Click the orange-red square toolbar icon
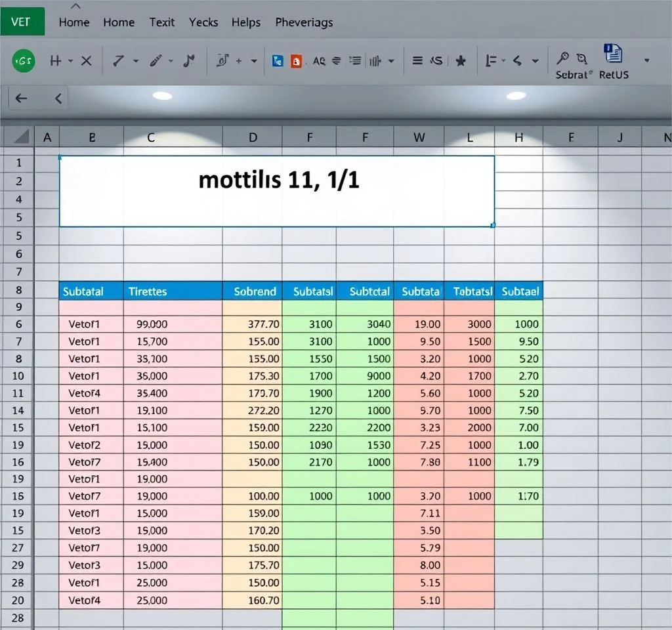Image resolution: width=672 pixels, height=630 pixels. point(296,61)
